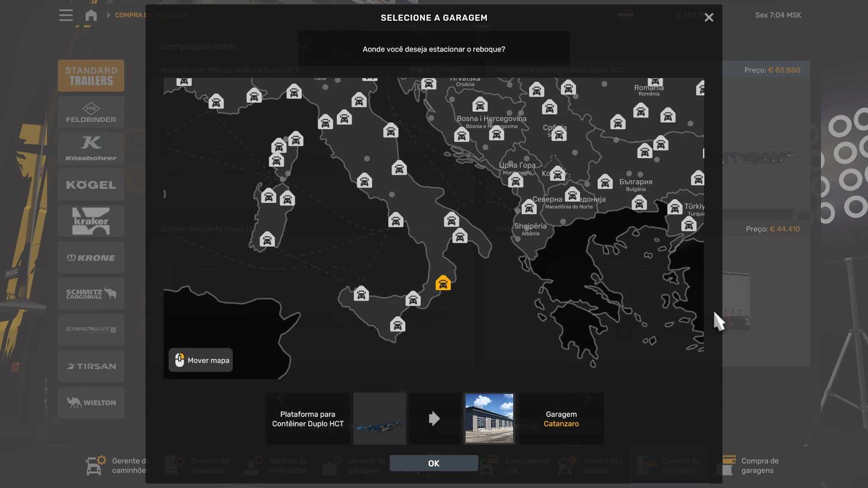The width and height of the screenshot is (868, 488).
Task: Click the Catanzaro garage photo thumbnail
Action: pos(489,418)
